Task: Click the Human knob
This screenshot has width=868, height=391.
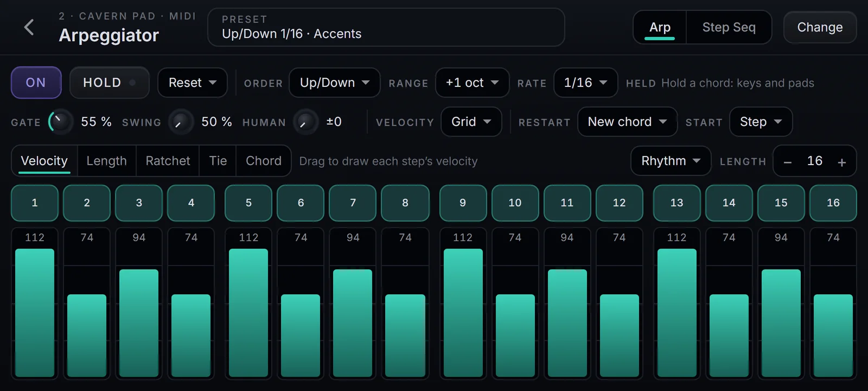Action: pyautogui.click(x=305, y=122)
